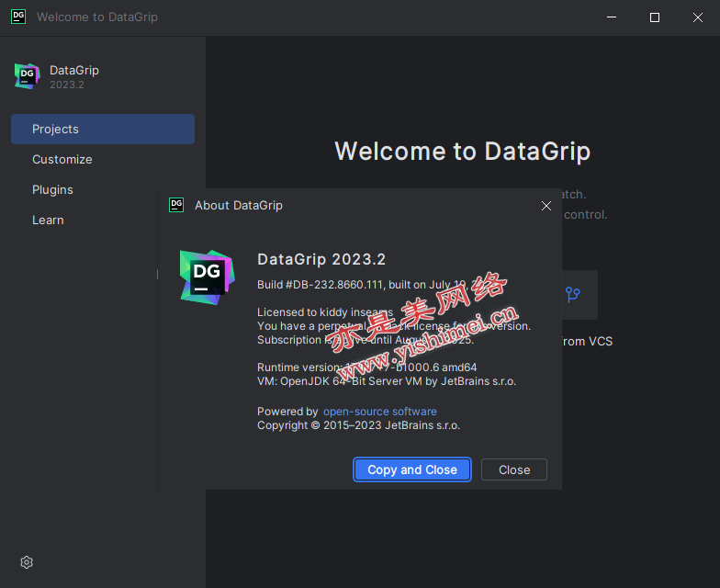Click the DG icon in the About title bar

click(176, 205)
